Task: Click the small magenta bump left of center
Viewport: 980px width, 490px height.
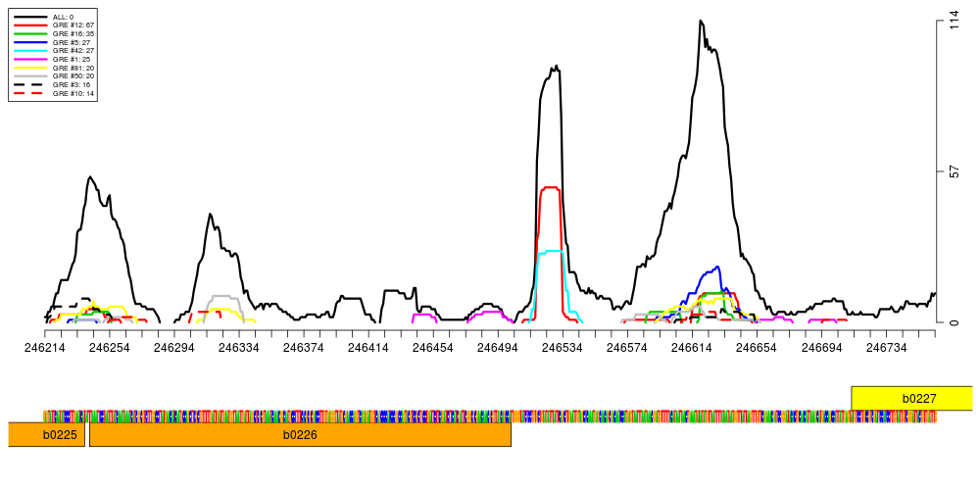Action: [x=423, y=315]
